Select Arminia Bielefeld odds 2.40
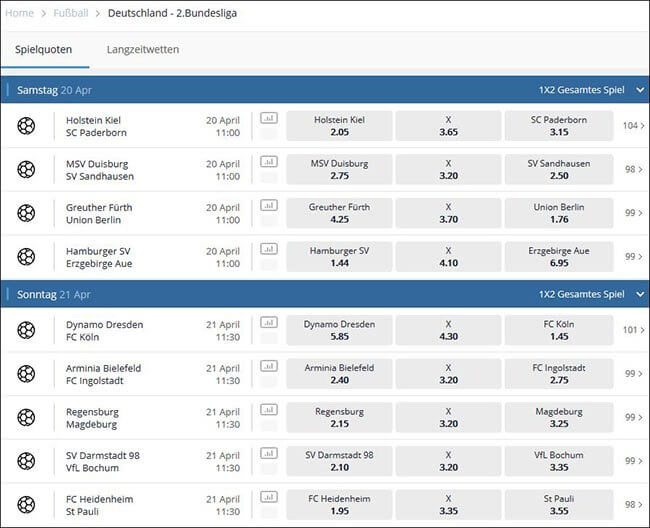Viewport: 650px width, 528px height. pyautogui.click(x=339, y=374)
